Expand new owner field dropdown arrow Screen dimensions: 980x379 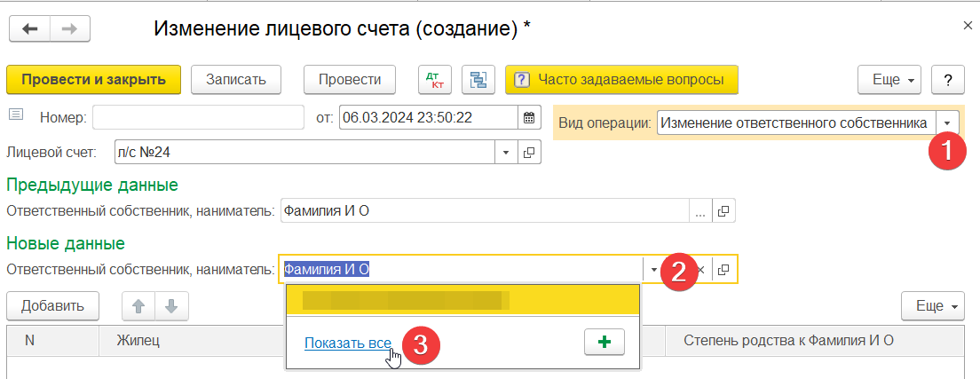pos(653,270)
